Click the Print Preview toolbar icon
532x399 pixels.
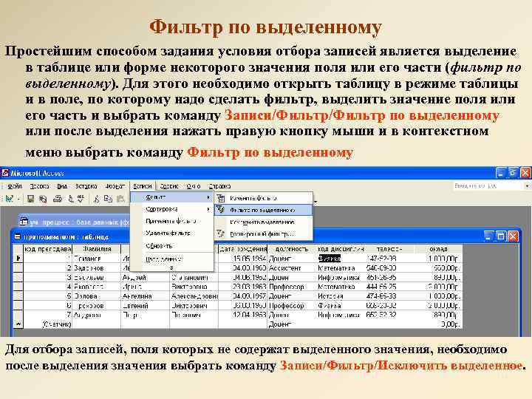(x=71, y=199)
